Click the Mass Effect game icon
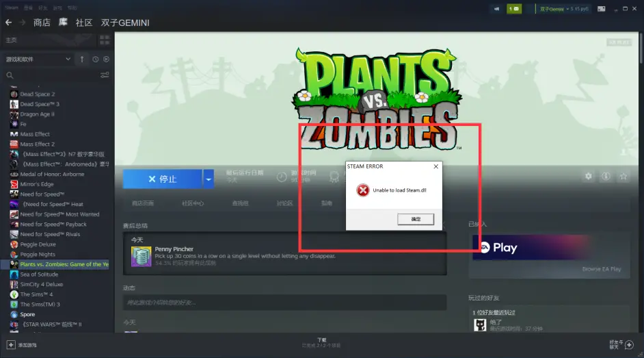Screen dimensions: 644x358 [14, 134]
